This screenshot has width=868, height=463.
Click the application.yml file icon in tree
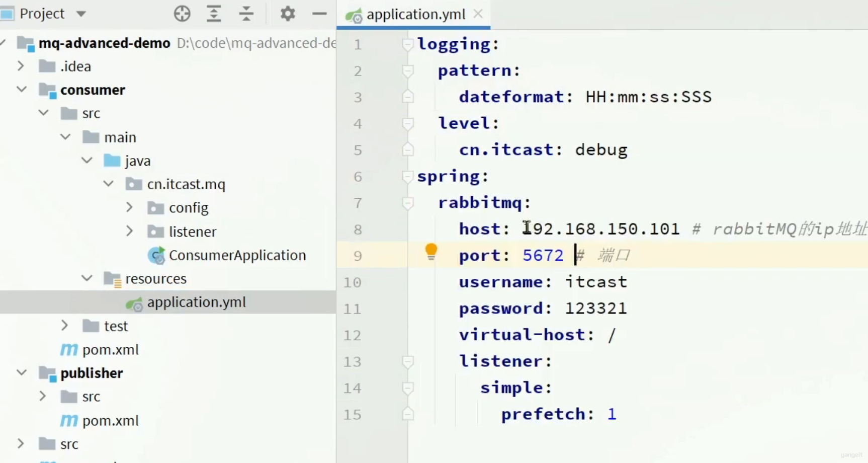click(x=134, y=303)
